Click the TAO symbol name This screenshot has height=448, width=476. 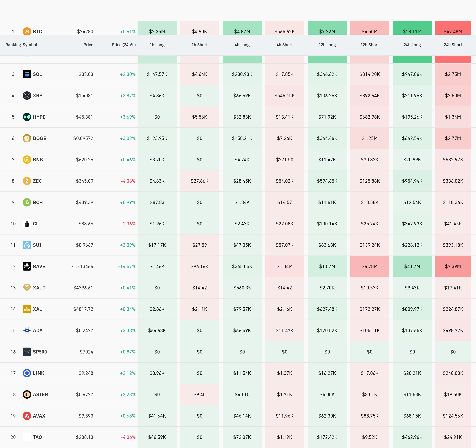[37, 437]
